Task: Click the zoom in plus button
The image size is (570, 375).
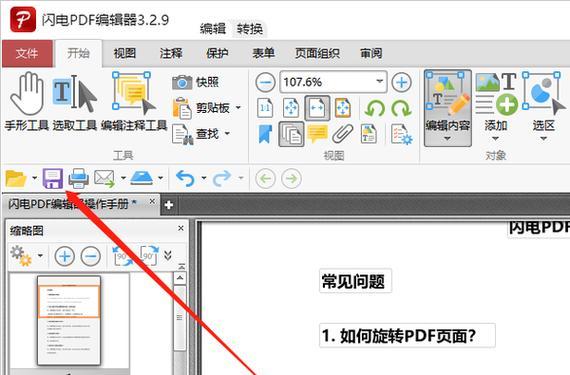Action: [401, 82]
